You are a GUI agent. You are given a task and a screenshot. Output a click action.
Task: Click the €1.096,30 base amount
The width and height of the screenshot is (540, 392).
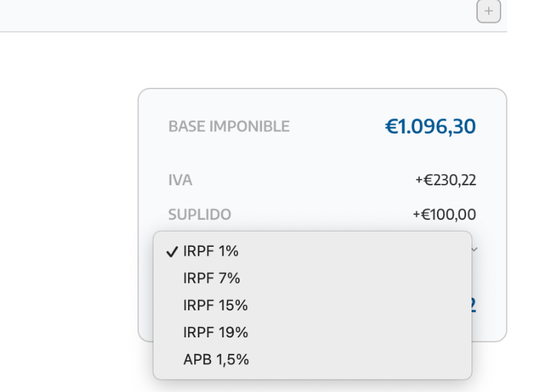pyautogui.click(x=430, y=127)
